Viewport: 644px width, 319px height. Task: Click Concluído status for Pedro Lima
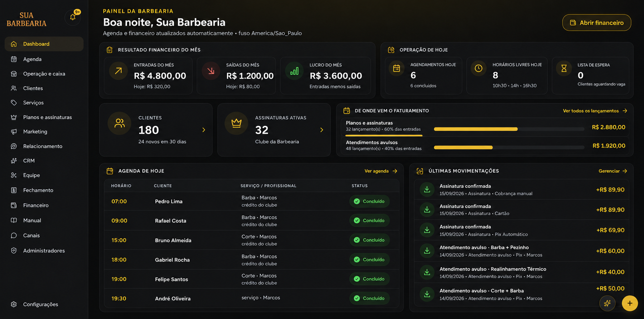pos(369,201)
